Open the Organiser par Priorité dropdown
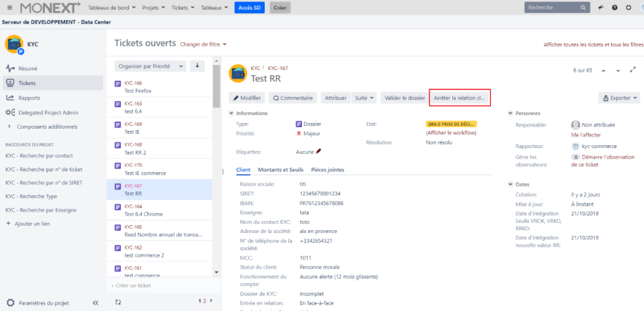The image size is (644, 311). click(x=150, y=66)
